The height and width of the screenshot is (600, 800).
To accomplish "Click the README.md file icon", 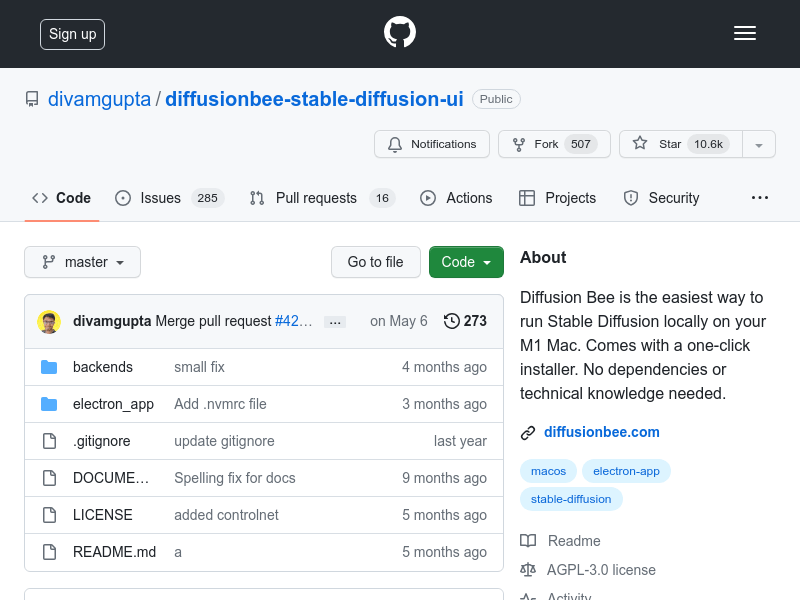I will [x=49, y=552].
